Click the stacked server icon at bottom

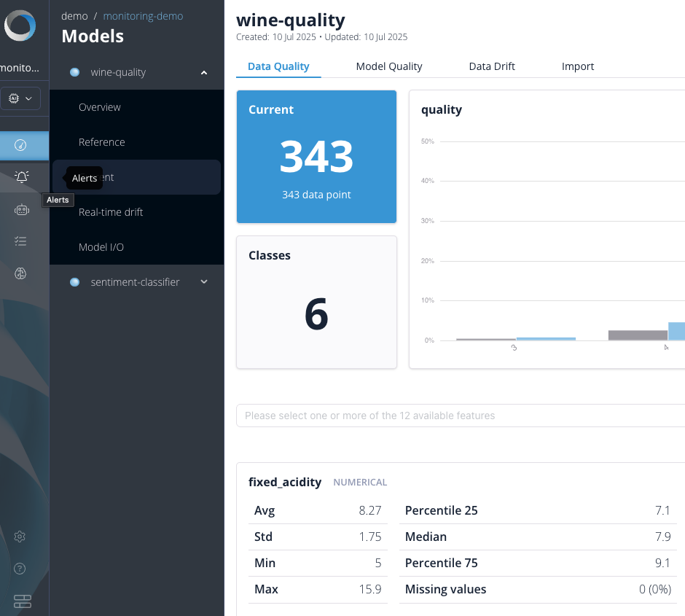[23, 601]
